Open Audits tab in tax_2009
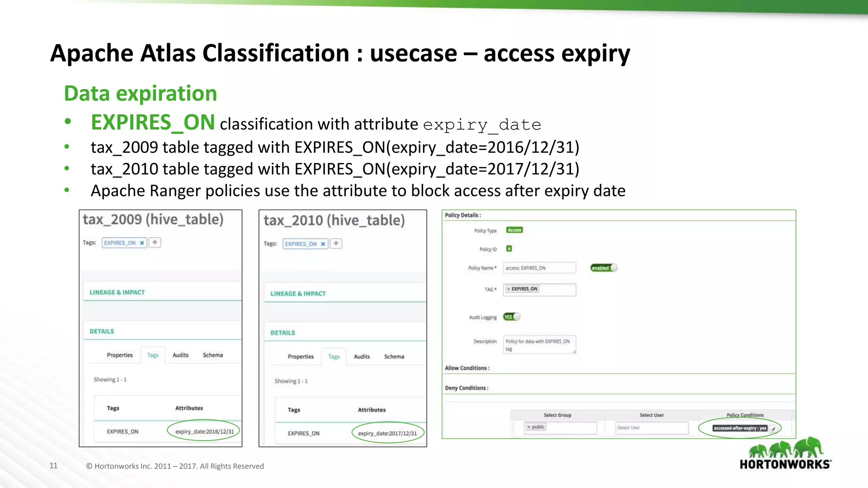 (x=181, y=355)
